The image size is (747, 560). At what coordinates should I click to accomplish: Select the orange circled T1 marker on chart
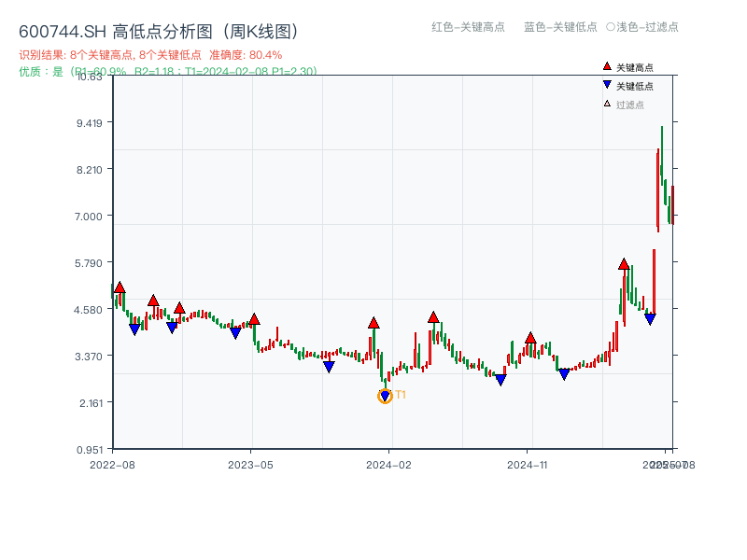[x=385, y=396]
